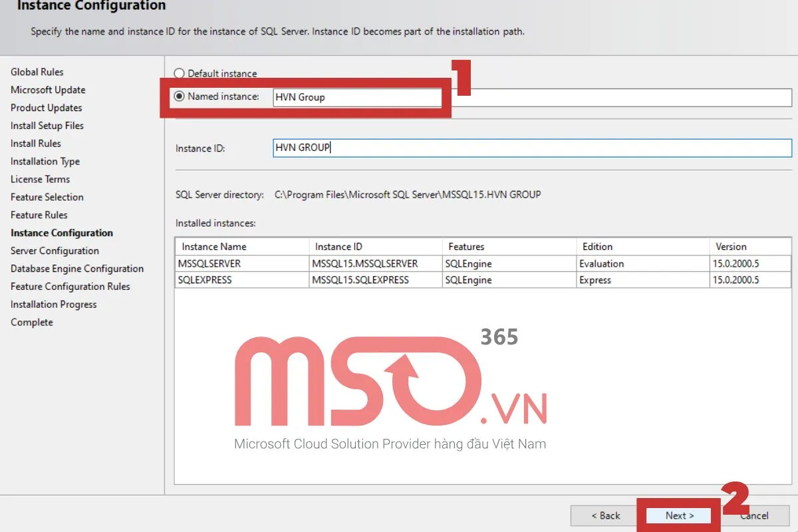The image size is (798, 532).
Task: Select the "Default instance" radio button
Action: pos(179,73)
